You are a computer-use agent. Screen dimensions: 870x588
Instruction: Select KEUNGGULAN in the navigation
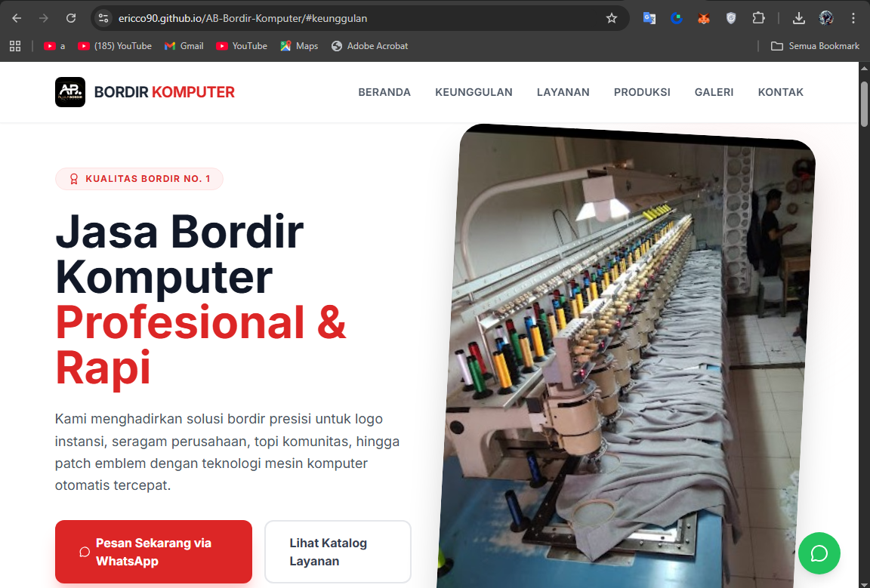point(474,91)
